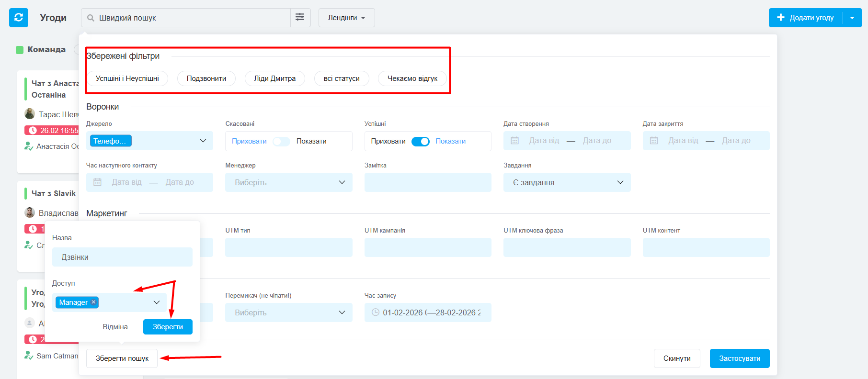Click the Назва input field with Дзвінки

122,257
